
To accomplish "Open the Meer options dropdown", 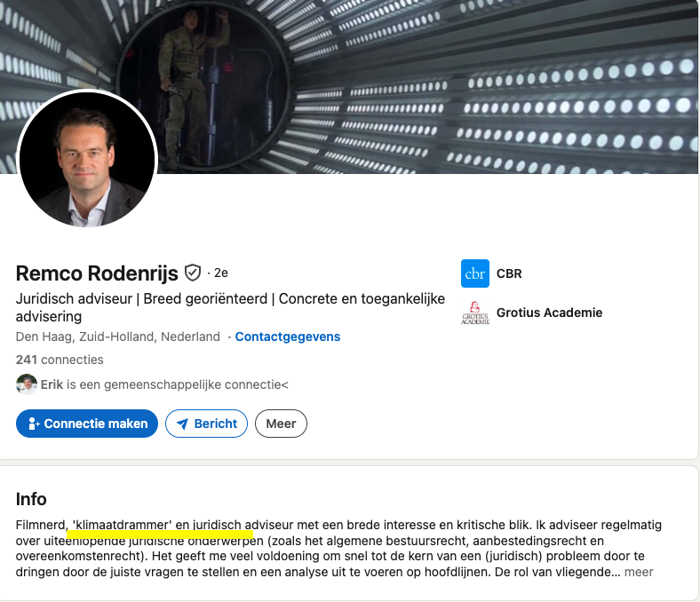I will point(281,424).
